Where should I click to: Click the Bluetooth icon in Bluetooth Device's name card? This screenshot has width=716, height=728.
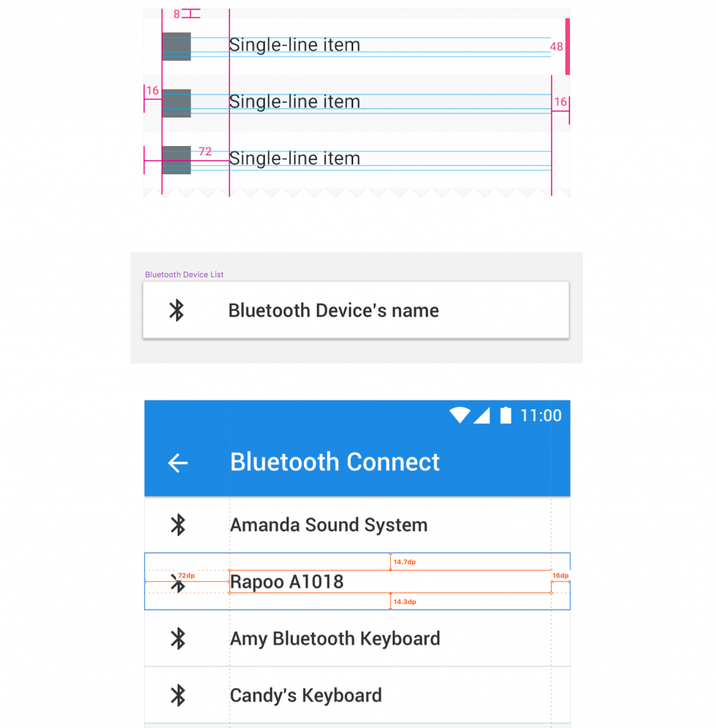176,310
